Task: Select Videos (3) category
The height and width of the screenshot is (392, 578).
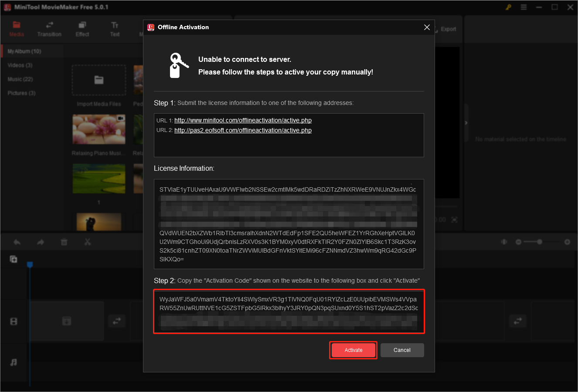Action: (20, 65)
